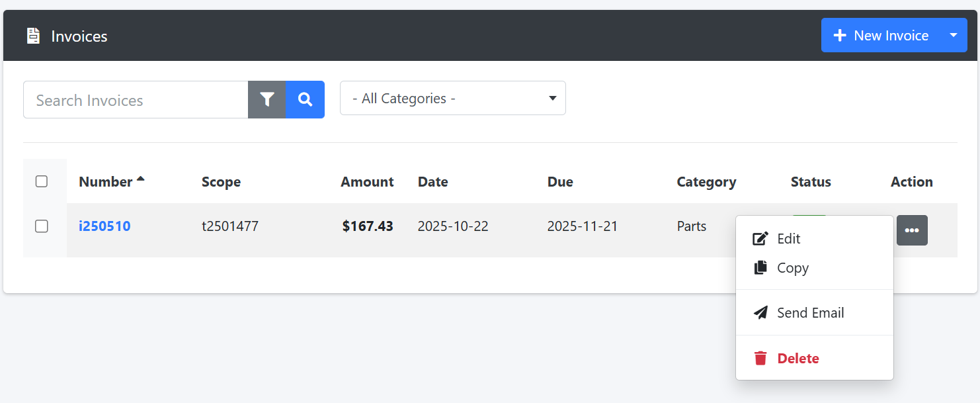Check the box for invoice i250510
Image resolution: width=980 pixels, height=403 pixels.
point(42,226)
